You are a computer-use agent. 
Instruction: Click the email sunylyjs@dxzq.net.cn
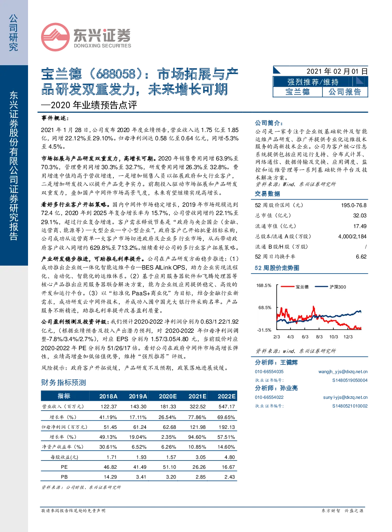pos(345,397)
